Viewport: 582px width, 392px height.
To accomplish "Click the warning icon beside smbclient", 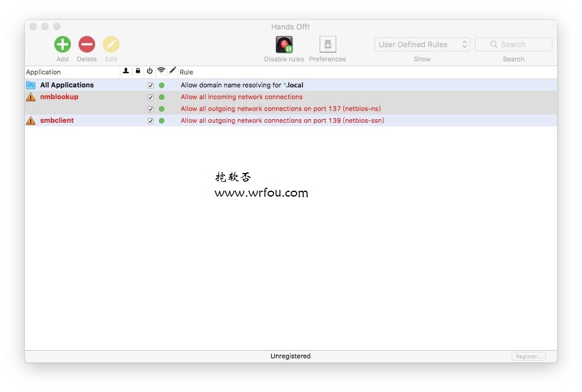I will coord(31,120).
